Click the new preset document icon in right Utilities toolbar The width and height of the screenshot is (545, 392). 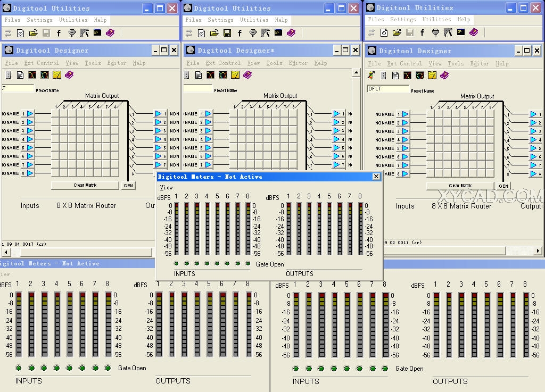[384, 32]
